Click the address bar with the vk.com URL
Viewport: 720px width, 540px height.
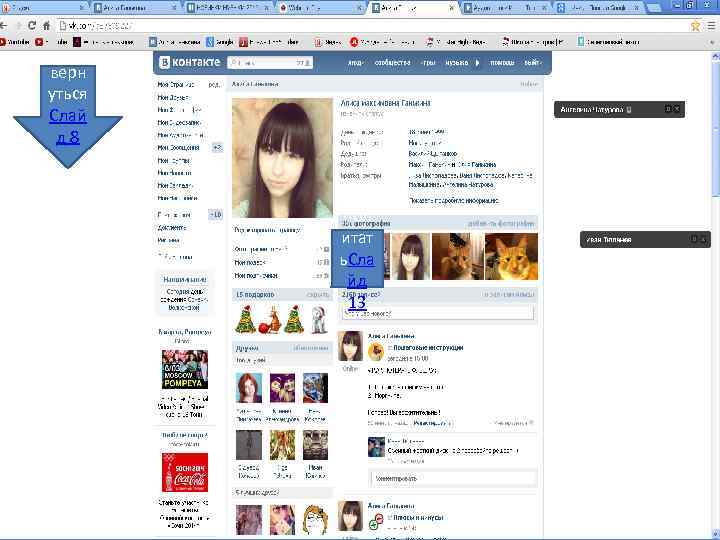(x=372, y=26)
